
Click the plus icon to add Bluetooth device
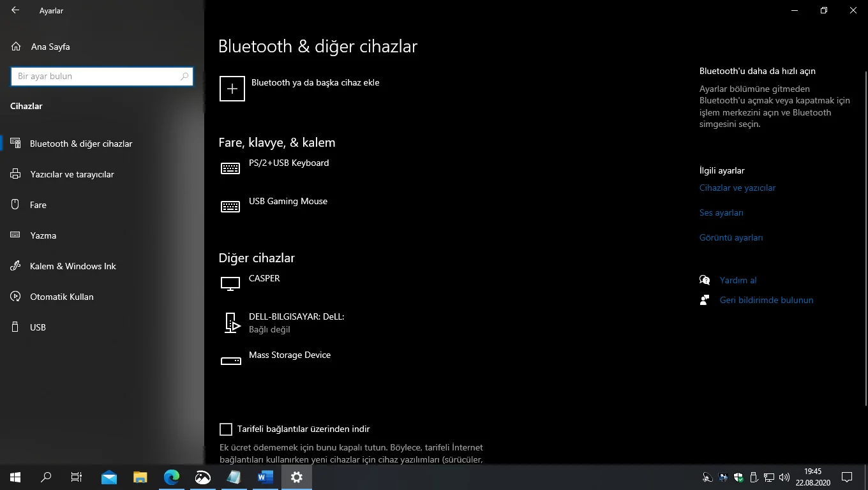[232, 89]
